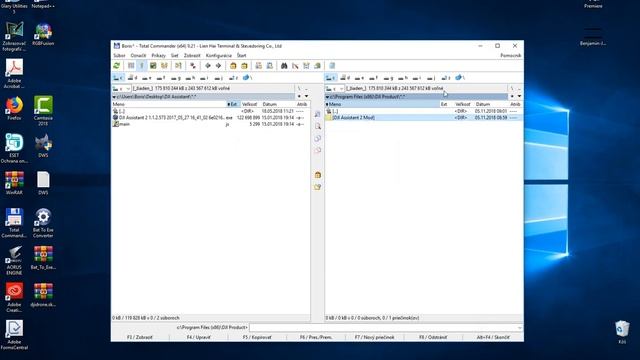
Task: Open right panel directory history arrow
Action: point(519,97)
